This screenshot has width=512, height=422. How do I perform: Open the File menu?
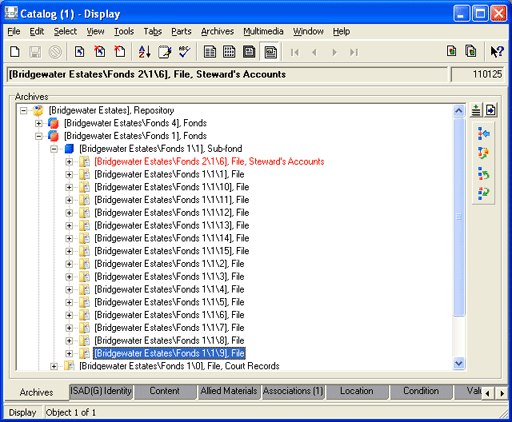[x=14, y=31]
